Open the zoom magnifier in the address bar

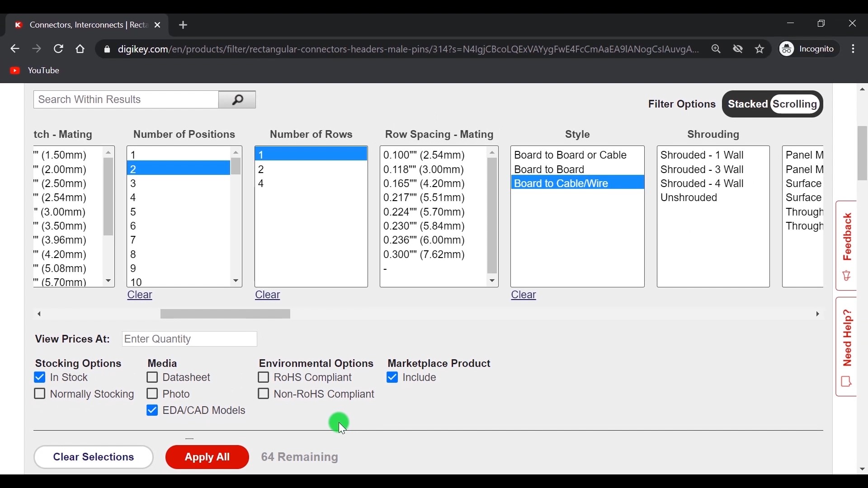pyautogui.click(x=717, y=49)
